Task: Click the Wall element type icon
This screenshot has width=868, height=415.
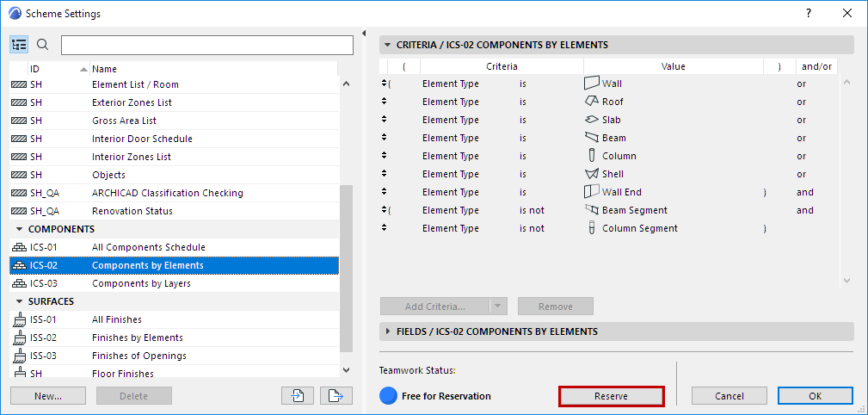Action: pyautogui.click(x=591, y=84)
